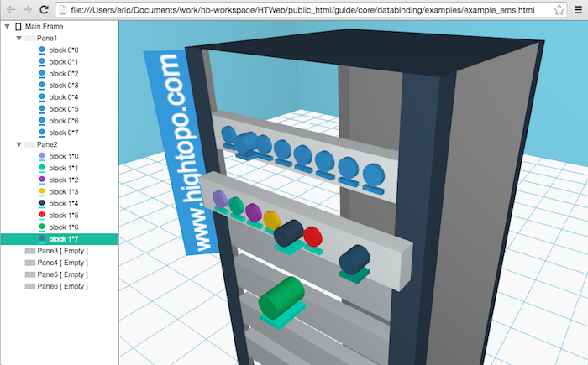Click the Pane2 grey panel icon
Screen dimensions: 588x365
(x=30, y=144)
